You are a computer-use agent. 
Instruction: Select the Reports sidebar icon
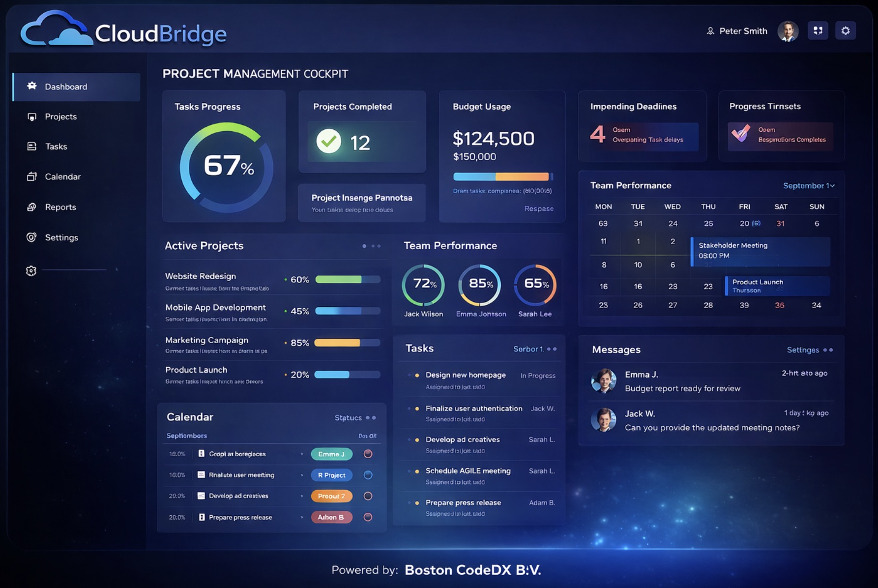(x=31, y=207)
